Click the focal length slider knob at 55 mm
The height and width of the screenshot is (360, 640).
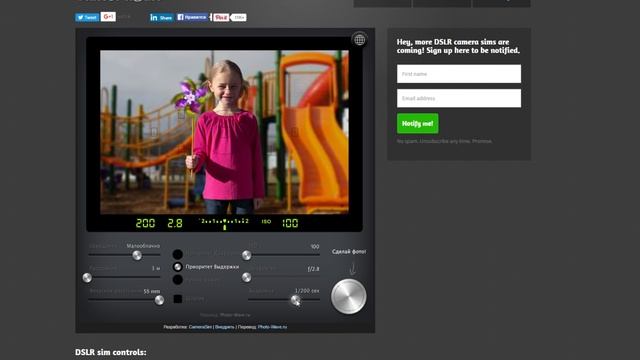tap(159, 300)
